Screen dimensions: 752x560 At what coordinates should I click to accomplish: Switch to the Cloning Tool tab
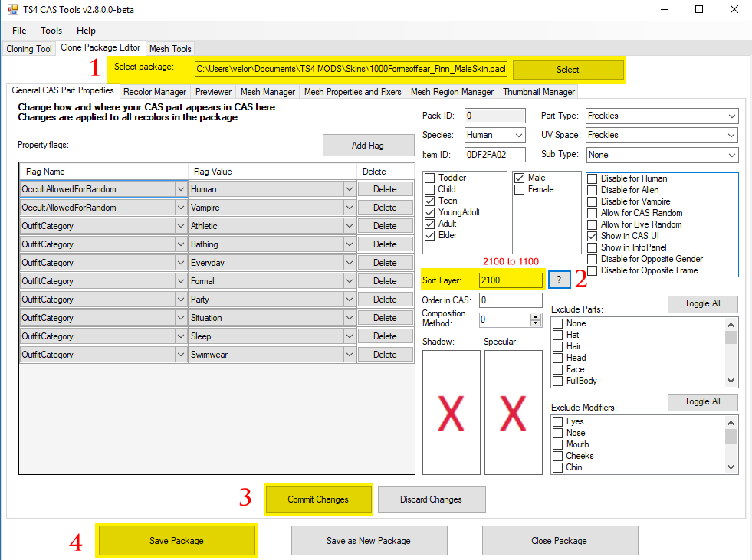29,48
